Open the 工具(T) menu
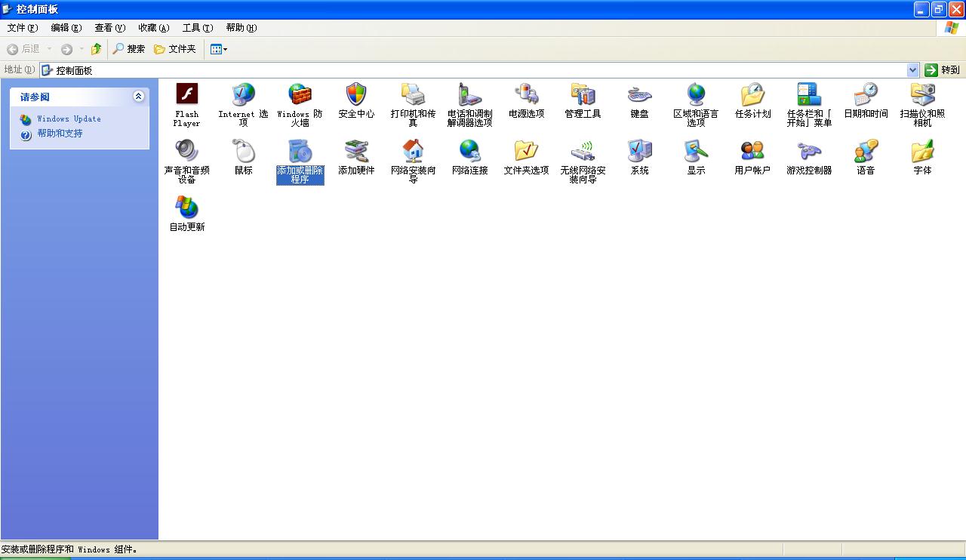Image resolution: width=966 pixels, height=560 pixels. [x=197, y=28]
